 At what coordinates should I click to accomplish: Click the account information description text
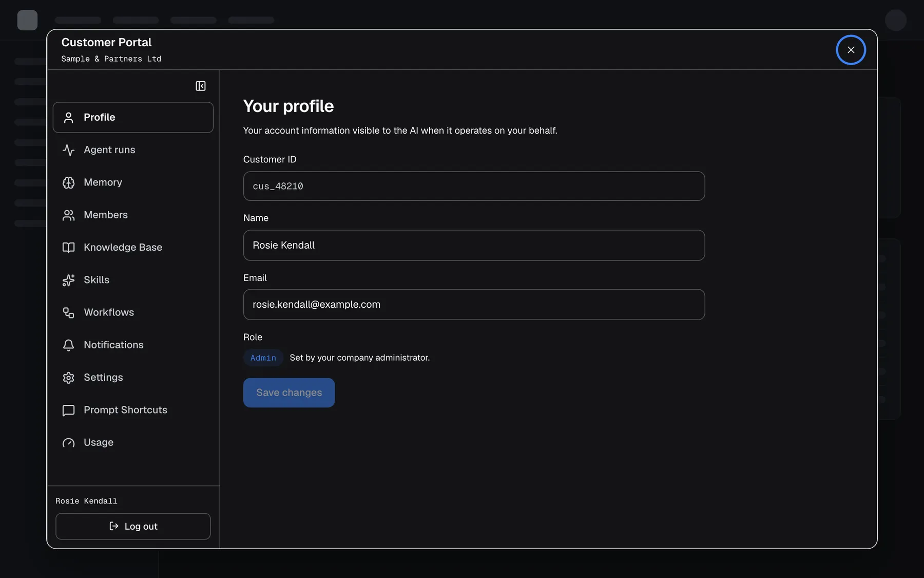pyautogui.click(x=400, y=130)
